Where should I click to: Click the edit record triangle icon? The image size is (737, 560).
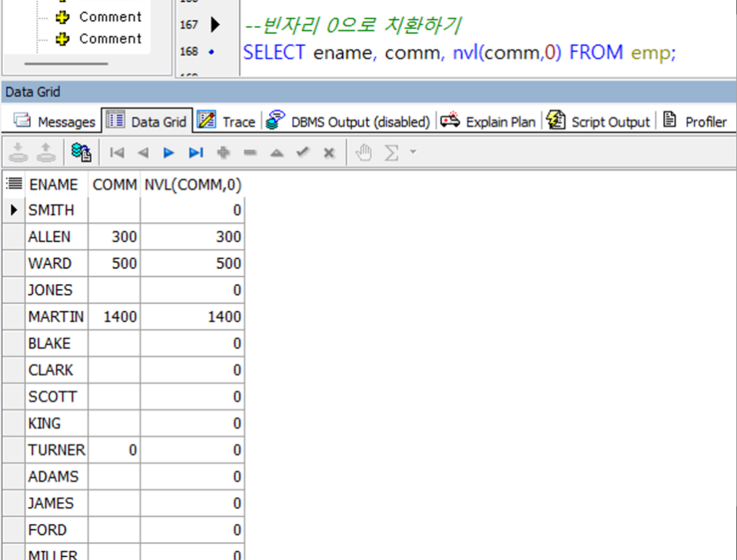coord(277,153)
